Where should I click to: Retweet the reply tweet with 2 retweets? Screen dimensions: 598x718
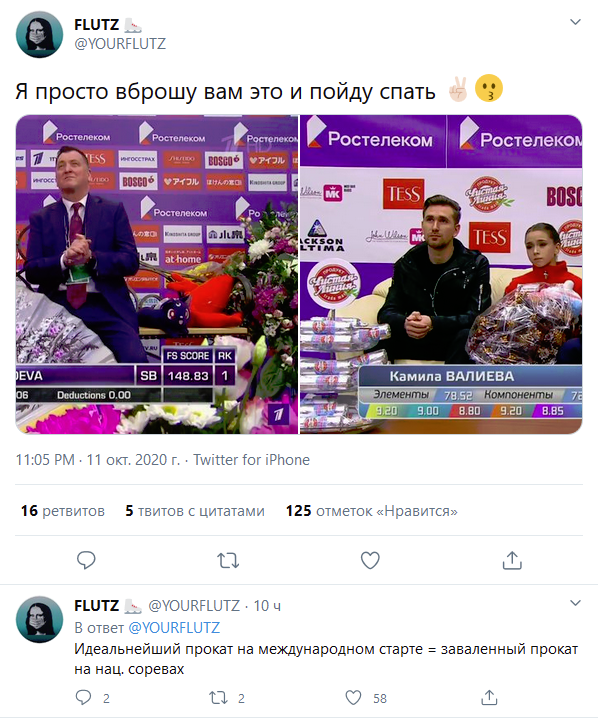pos(218,698)
